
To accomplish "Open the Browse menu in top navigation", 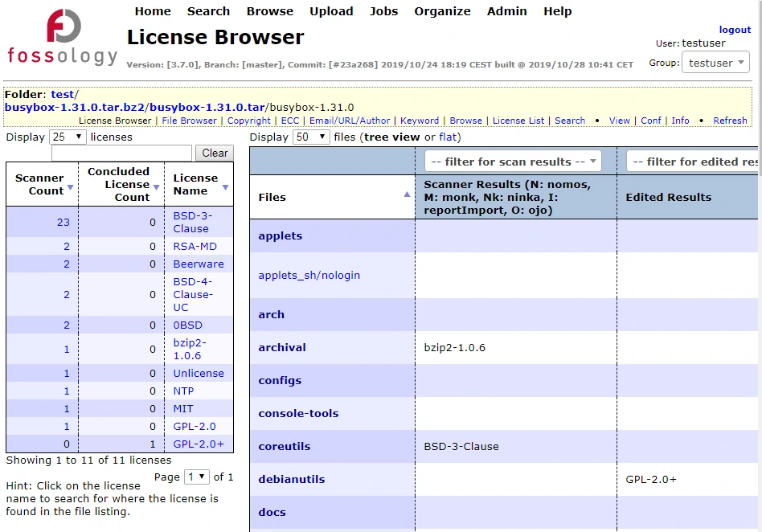I will [x=270, y=11].
